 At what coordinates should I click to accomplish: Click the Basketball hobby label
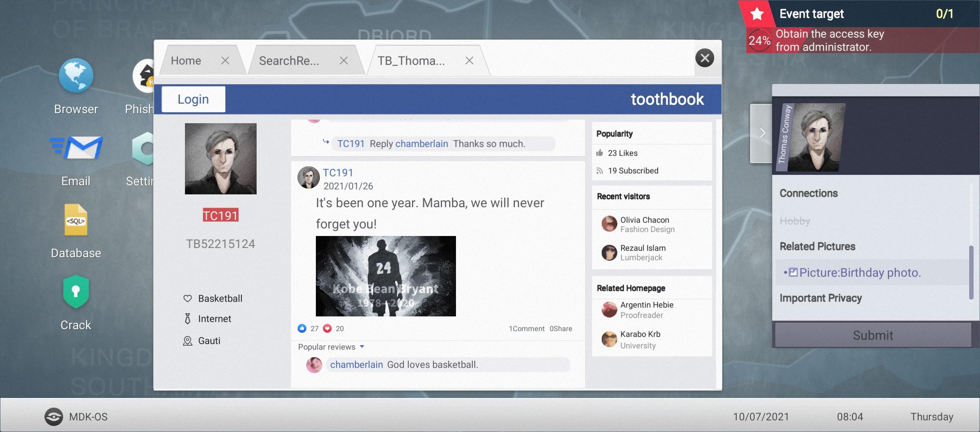click(220, 298)
